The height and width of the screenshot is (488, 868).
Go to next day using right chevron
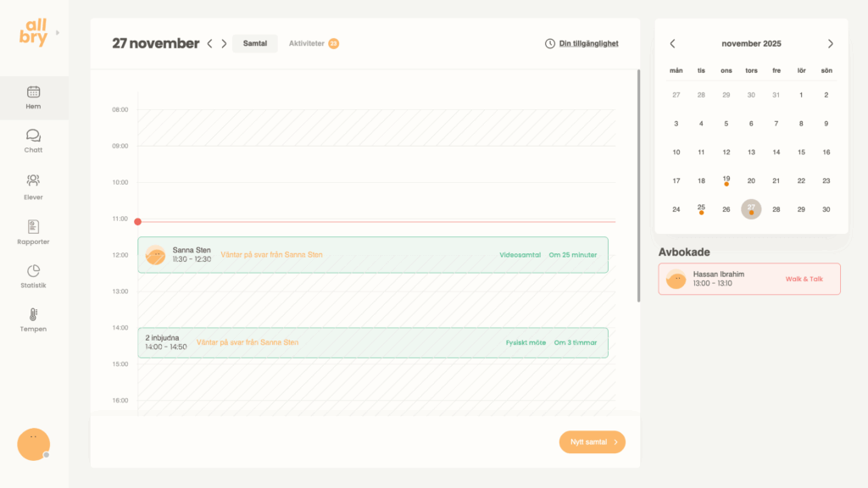tap(225, 44)
